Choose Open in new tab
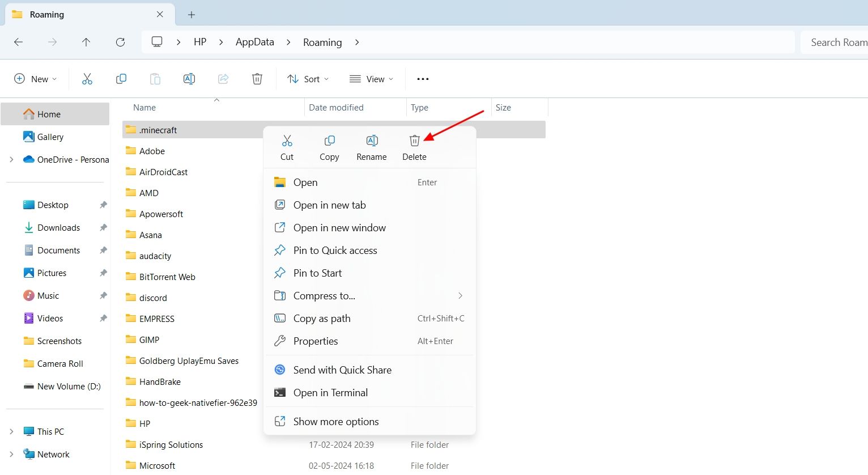This screenshot has height=475, width=868. pyautogui.click(x=369, y=205)
